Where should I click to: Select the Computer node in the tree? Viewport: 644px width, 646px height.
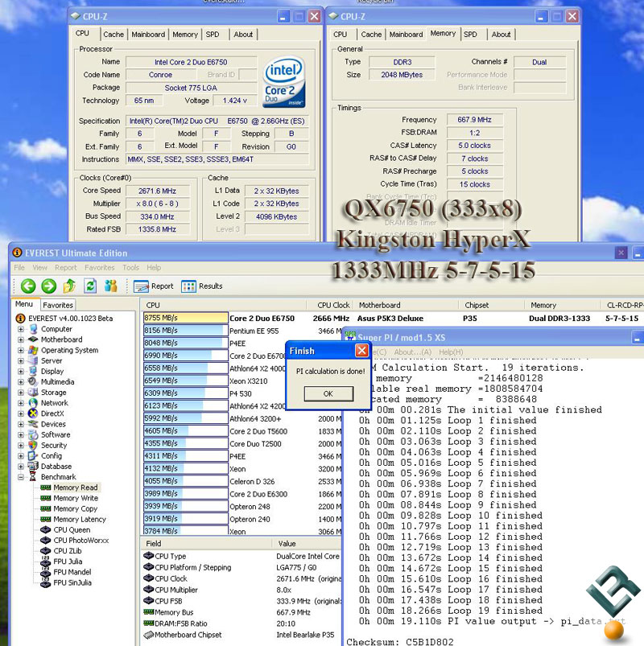56,329
